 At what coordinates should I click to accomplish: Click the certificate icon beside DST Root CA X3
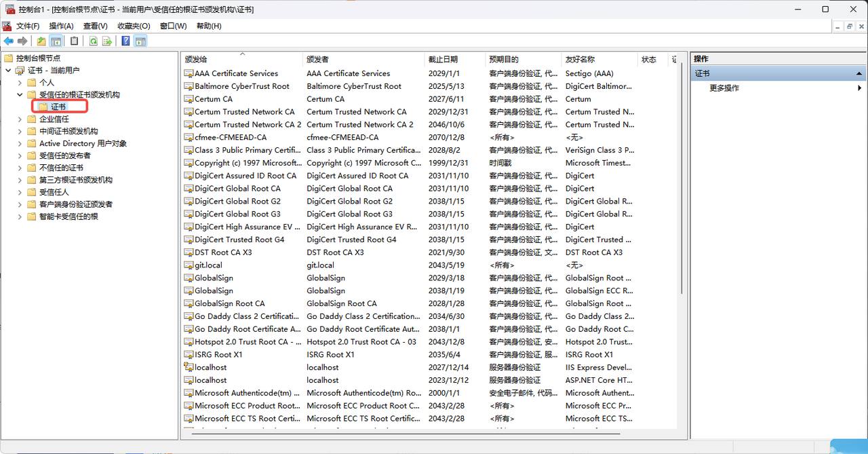pyautogui.click(x=189, y=252)
